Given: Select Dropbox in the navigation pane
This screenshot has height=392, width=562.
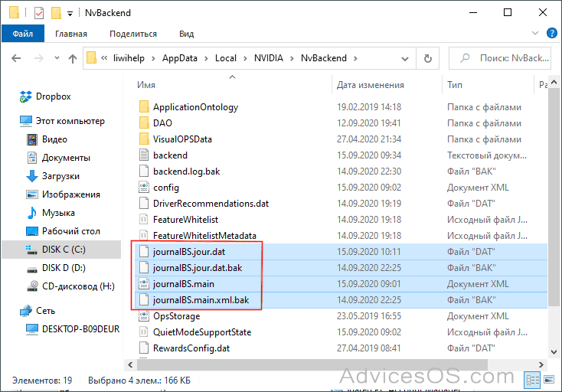Looking at the screenshot, I should 46,96.
